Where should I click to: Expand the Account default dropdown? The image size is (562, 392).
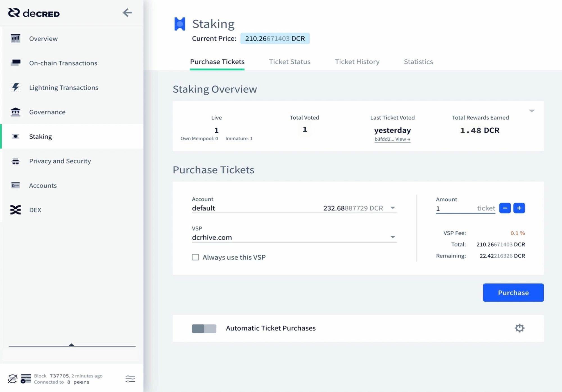coord(393,208)
